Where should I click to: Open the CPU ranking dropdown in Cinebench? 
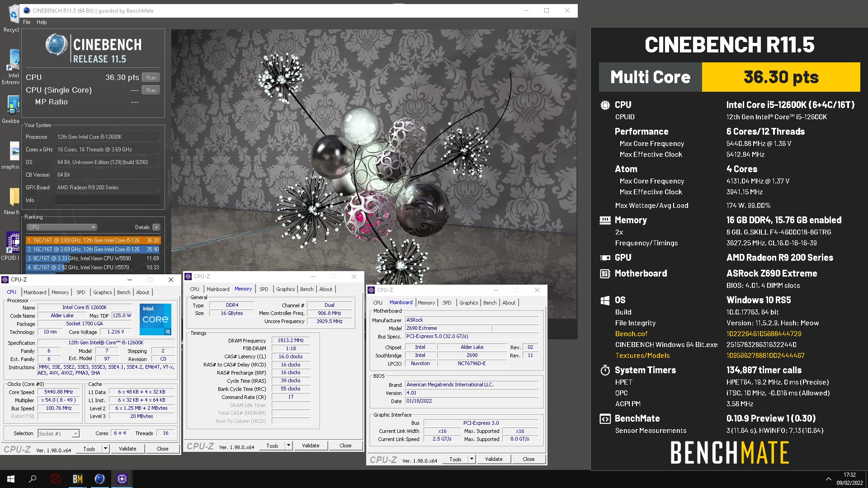pos(62,227)
